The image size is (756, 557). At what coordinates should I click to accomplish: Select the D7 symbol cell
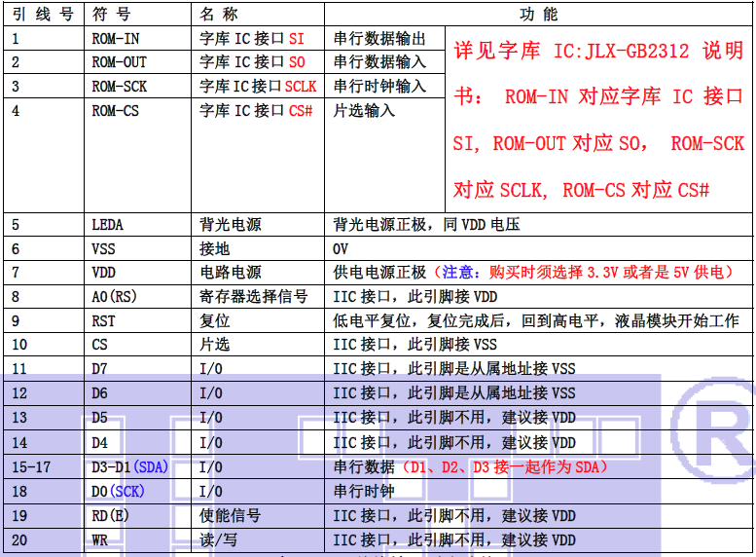click(x=100, y=369)
